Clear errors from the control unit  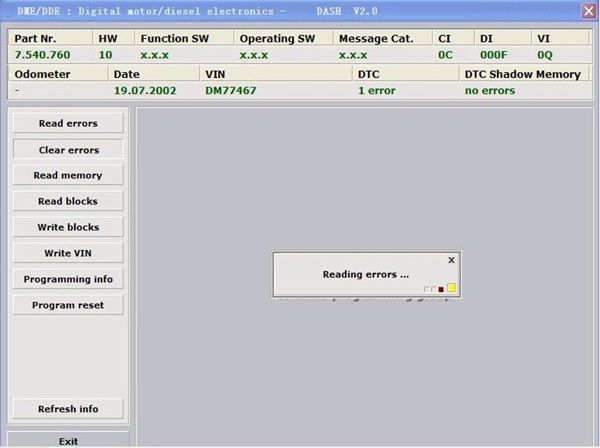click(68, 150)
